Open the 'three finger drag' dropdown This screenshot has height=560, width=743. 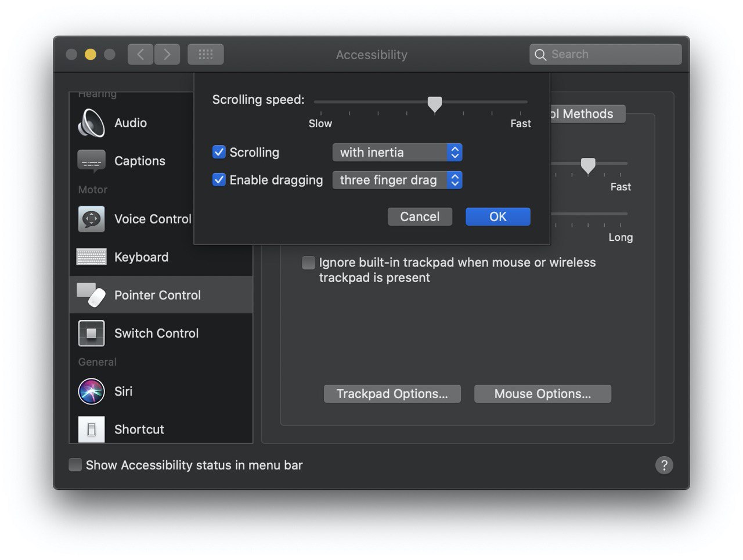[397, 180]
